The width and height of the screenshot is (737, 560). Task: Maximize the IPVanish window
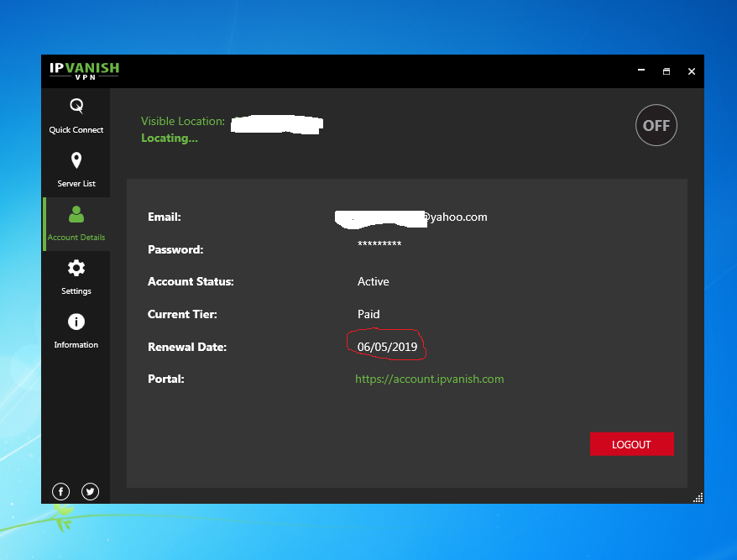[x=666, y=71]
